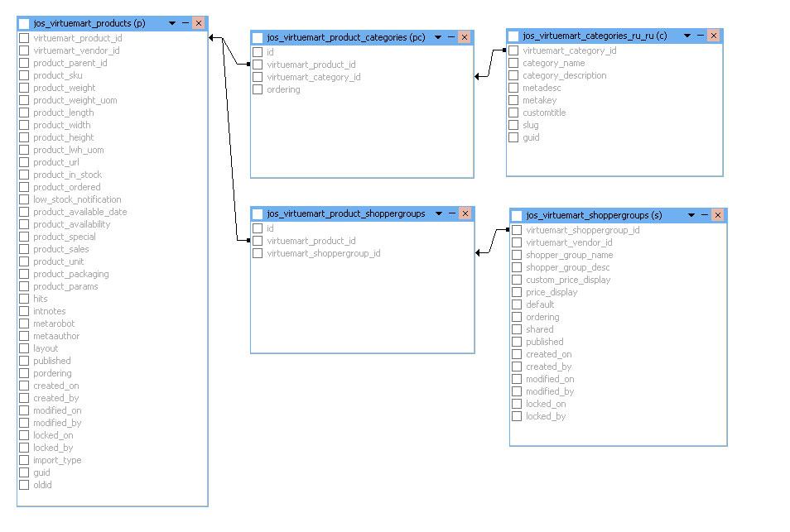Image resolution: width=790 pixels, height=532 pixels.
Task: Select the jos_virtuemart_product_categories (pc) title
Action: (x=346, y=37)
